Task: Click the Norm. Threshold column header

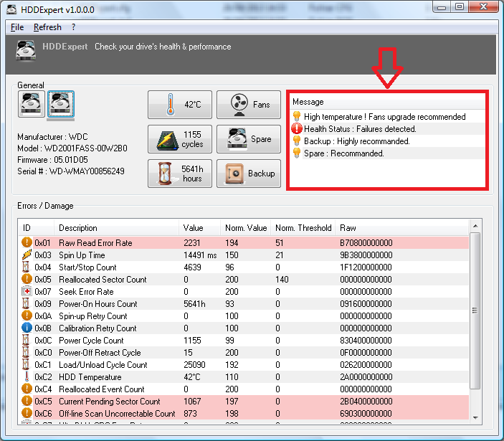Action: pos(303,228)
